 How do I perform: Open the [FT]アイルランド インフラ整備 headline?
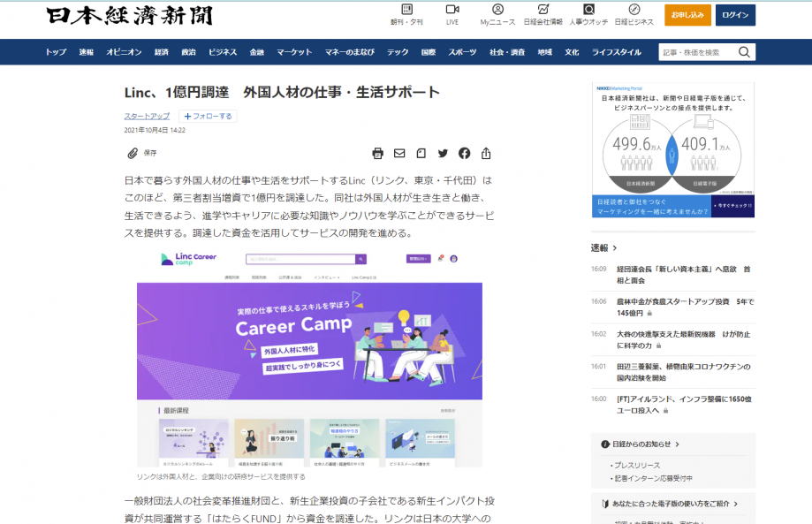pos(684,405)
